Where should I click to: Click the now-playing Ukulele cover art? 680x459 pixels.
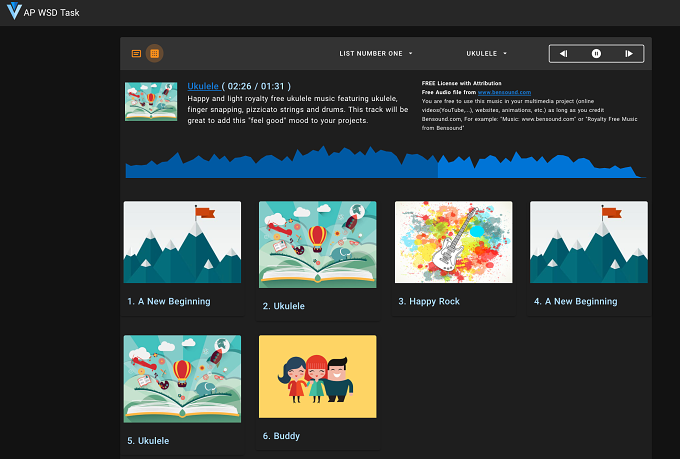point(151,102)
